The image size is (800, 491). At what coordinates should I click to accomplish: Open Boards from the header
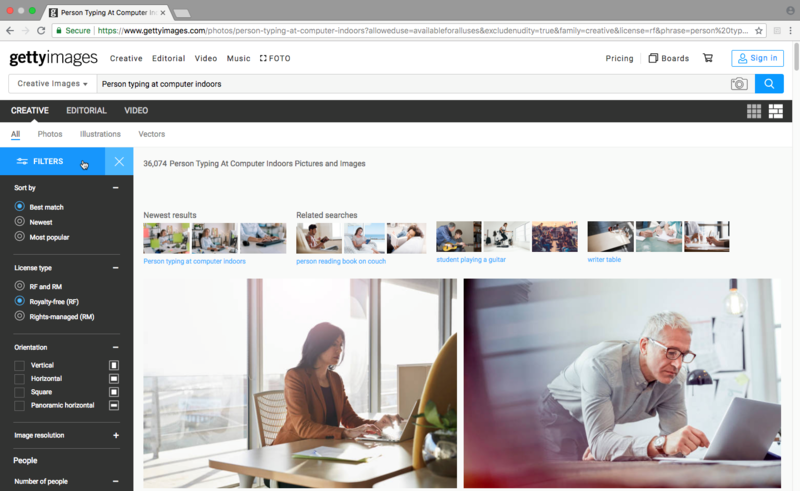(x=668, y=58)
